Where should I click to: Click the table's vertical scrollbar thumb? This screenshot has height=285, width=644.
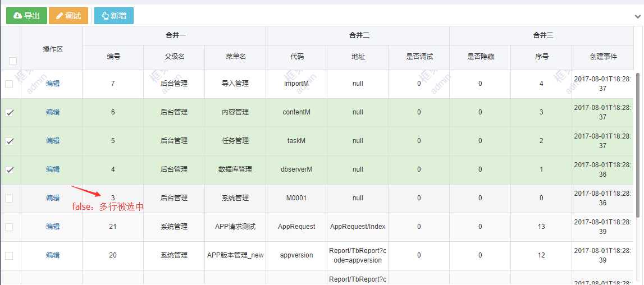637,145
